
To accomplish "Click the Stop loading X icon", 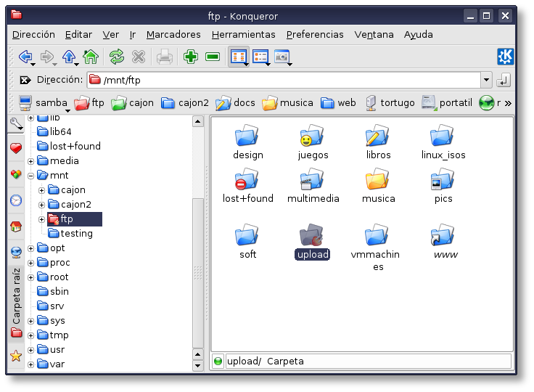I will click(139, 57).
